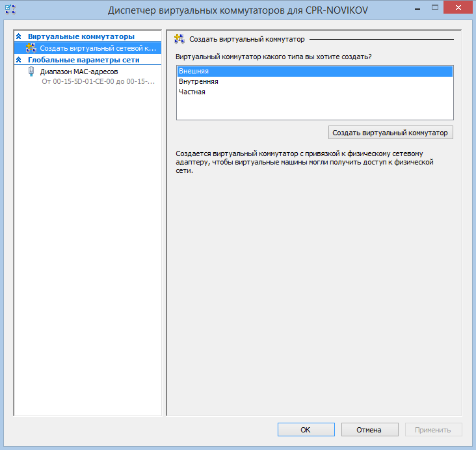Click the icon in the 'Создать виртуальный коммутатор' pane header
This screenshot has height=450, width=476.
tap(179, 40)
